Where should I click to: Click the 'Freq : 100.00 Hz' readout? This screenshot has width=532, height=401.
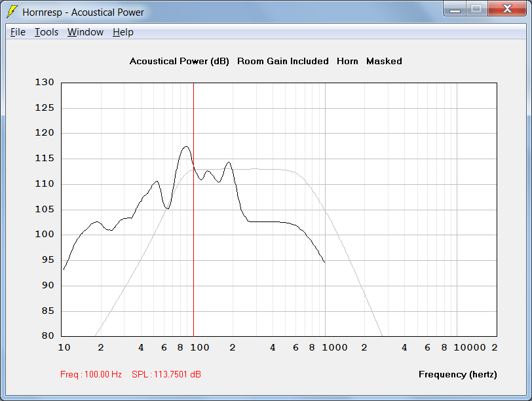click(x=91, y=374)
